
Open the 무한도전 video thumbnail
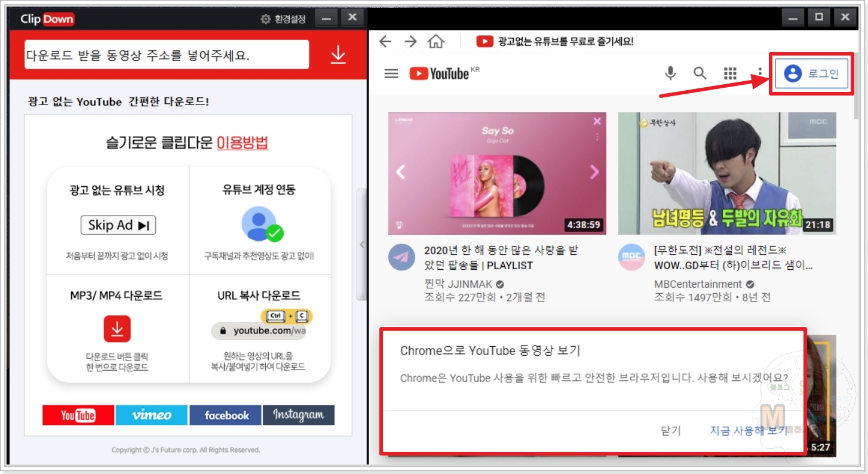click(x=727, y=173)
